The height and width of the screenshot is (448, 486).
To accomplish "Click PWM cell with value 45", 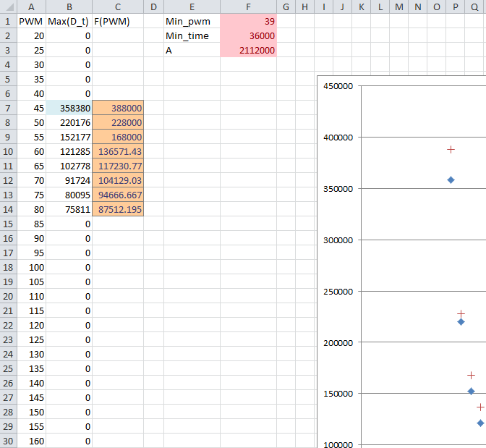I will pyautogui.click(x=31, y=108).
